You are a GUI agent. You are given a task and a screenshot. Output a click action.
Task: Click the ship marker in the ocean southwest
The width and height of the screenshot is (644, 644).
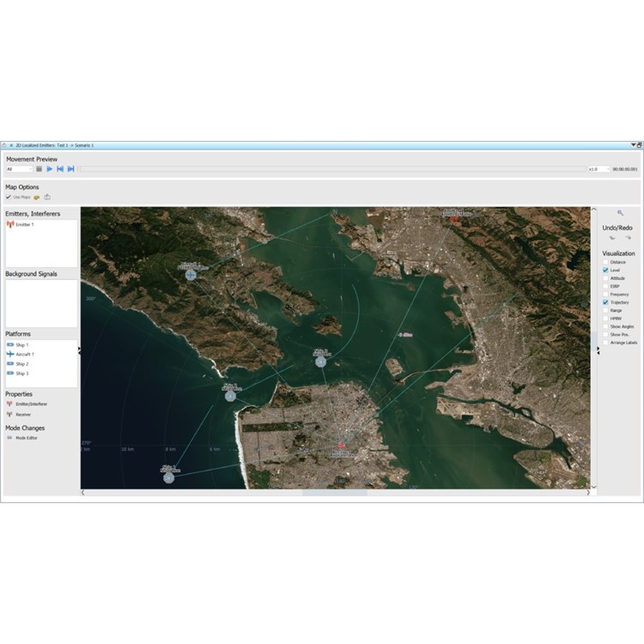(x=169, y=477)
